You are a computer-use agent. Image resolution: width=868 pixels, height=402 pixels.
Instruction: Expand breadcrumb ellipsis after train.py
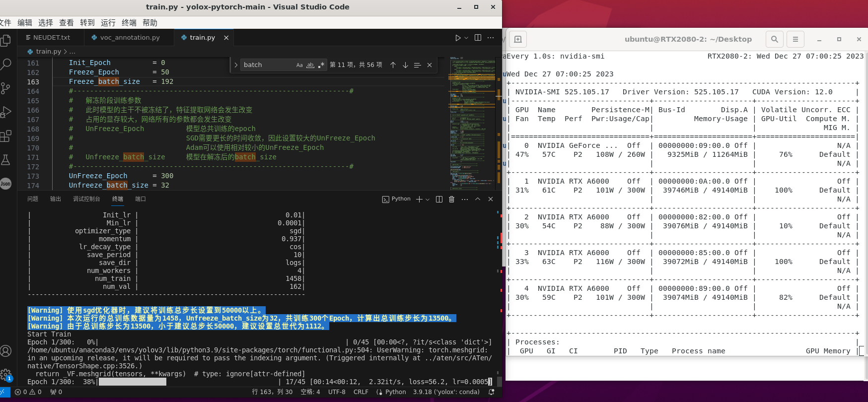pos(72,52)
